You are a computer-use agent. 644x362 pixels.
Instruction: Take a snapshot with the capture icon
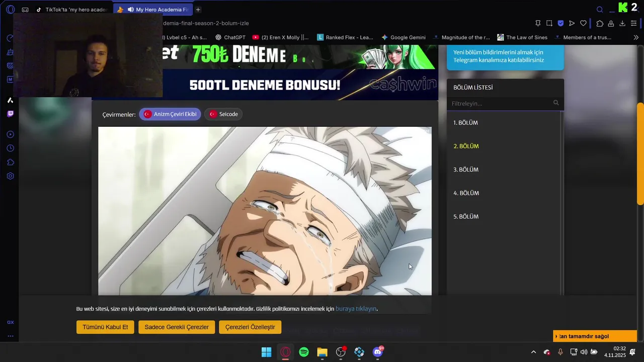(x=549, y=23)
